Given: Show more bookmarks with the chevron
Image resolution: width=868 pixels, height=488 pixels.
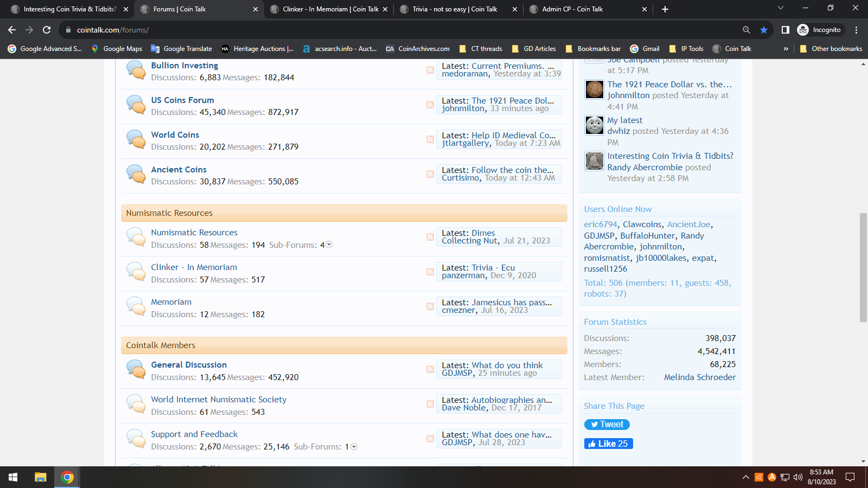Looking at the screenshot, I should [x=786, y=49].
